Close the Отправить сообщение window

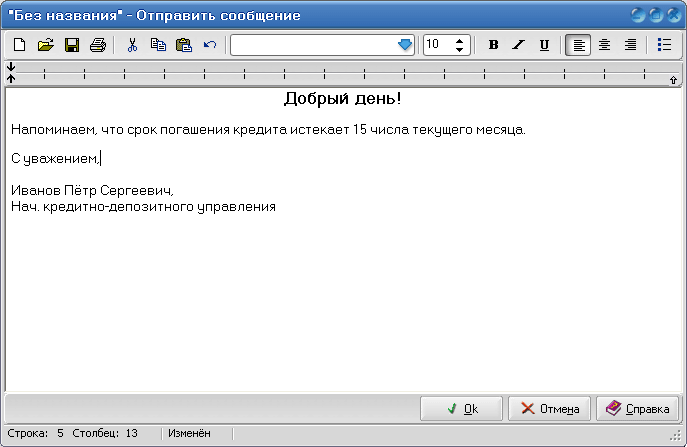click(x=674, y=15)
